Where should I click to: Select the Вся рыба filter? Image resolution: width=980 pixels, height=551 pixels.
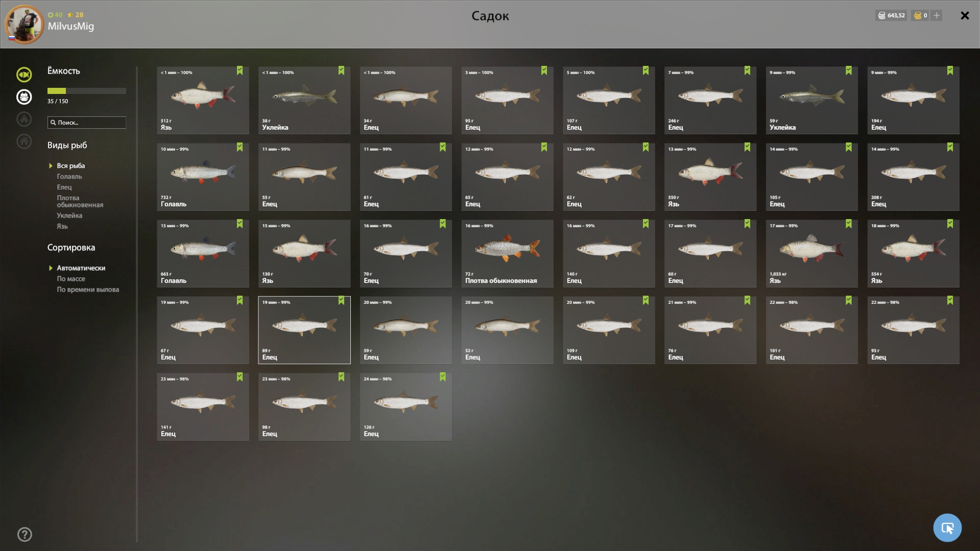coord(71,166)
